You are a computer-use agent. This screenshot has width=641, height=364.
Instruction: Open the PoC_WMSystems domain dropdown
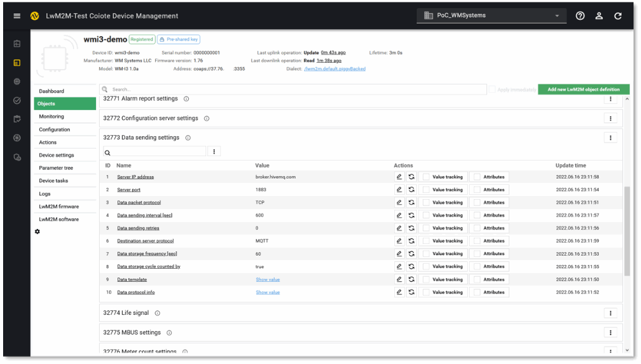(491, 16)
